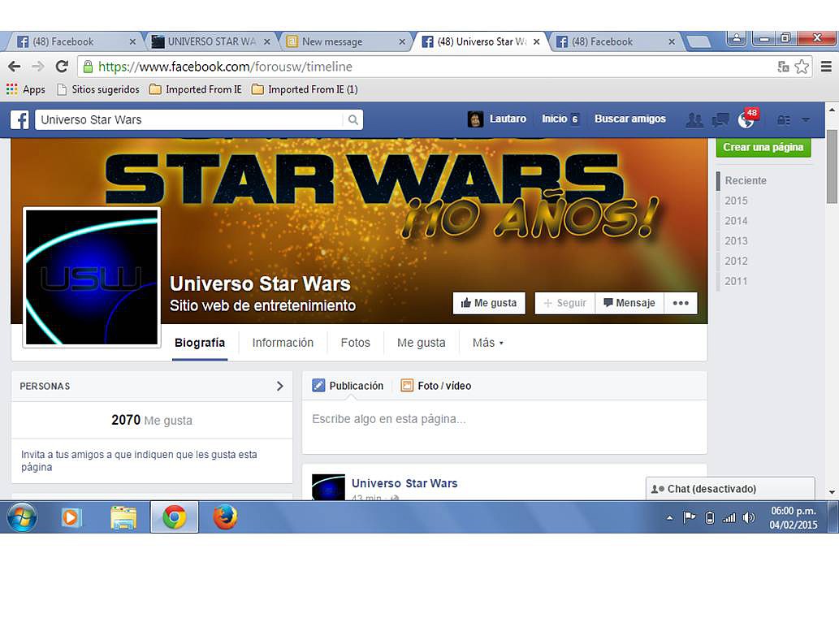The width and height of the screenshot is (839, 644).
Task: Click page vertical scrollbar thumb
Action: click(x=832, y=166)
